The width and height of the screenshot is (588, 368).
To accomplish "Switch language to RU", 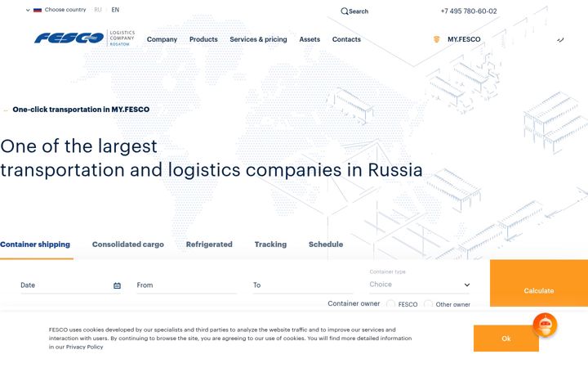I will tap(98, 10).
